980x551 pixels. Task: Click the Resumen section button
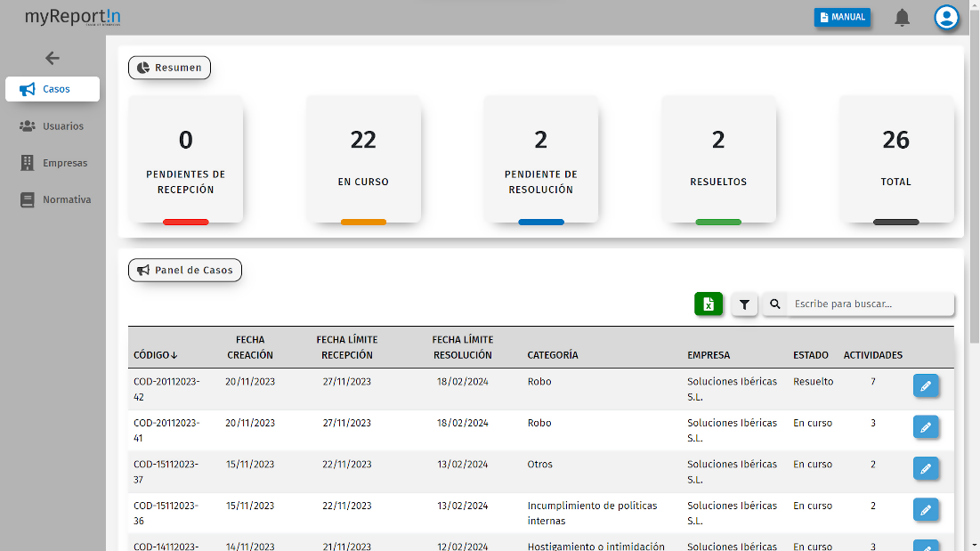point(169,68)
